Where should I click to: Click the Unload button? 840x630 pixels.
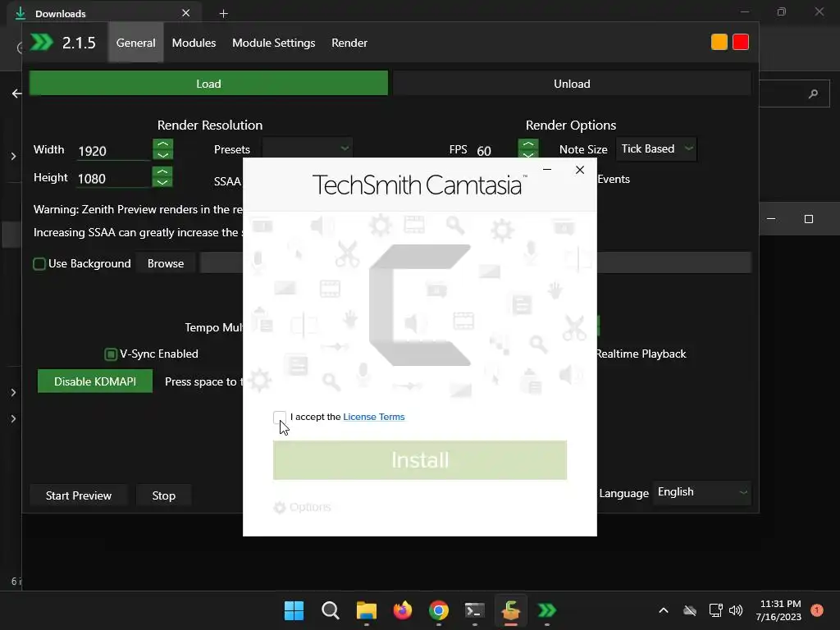(572, 84)
